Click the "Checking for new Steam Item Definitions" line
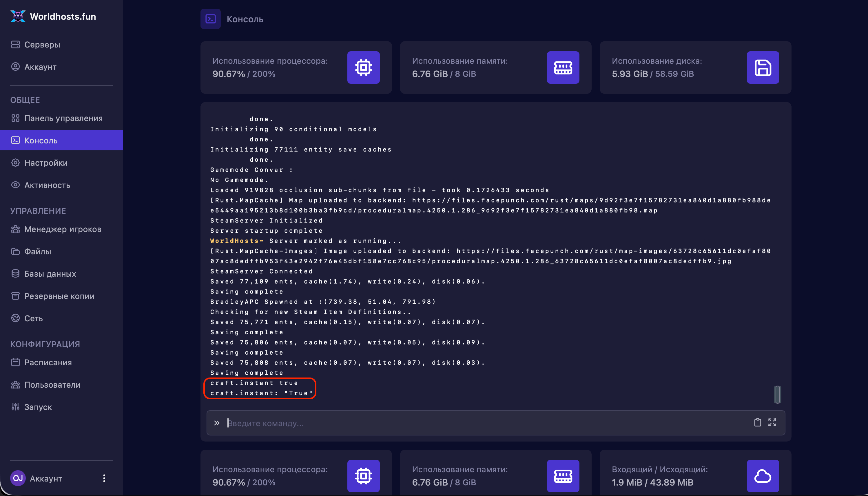 pyautogui.click(x=311, y=312)
